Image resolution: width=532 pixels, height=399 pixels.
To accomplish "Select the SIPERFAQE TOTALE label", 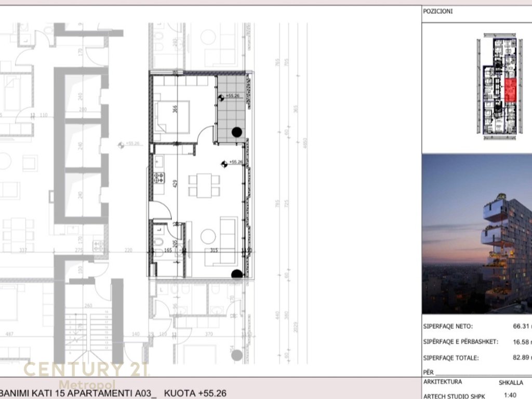I will point(450,357).
